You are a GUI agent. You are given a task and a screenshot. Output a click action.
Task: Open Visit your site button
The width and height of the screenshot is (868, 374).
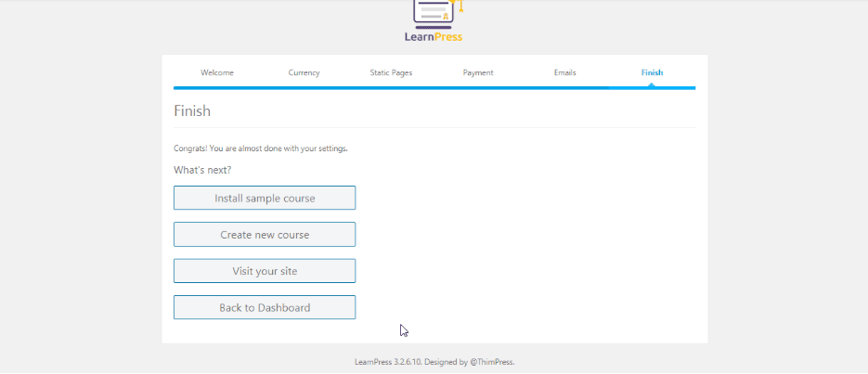click(x=265, y=271)
